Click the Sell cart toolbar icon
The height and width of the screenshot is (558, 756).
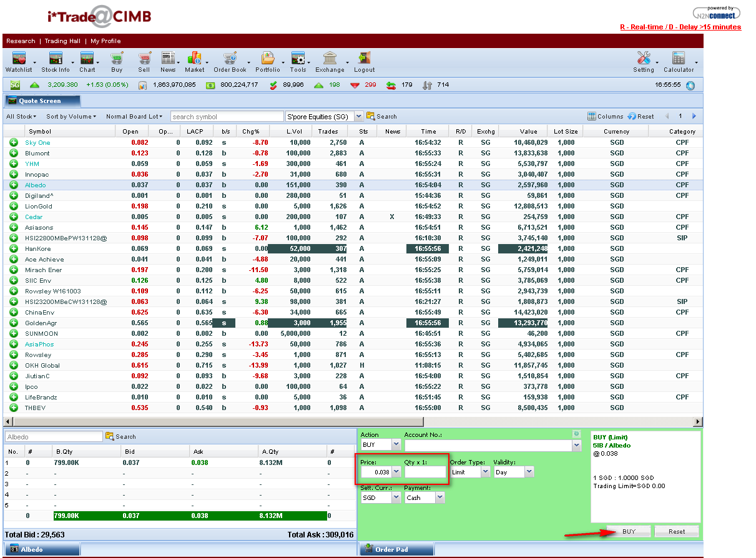click(144, 59)
